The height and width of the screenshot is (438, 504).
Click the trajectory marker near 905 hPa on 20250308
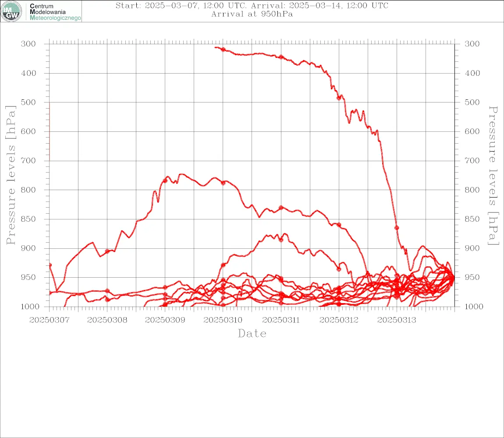point(107,251)
